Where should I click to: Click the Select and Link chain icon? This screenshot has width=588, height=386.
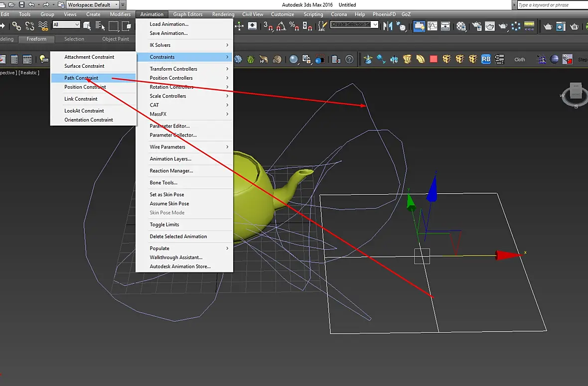tap(16, 26)
